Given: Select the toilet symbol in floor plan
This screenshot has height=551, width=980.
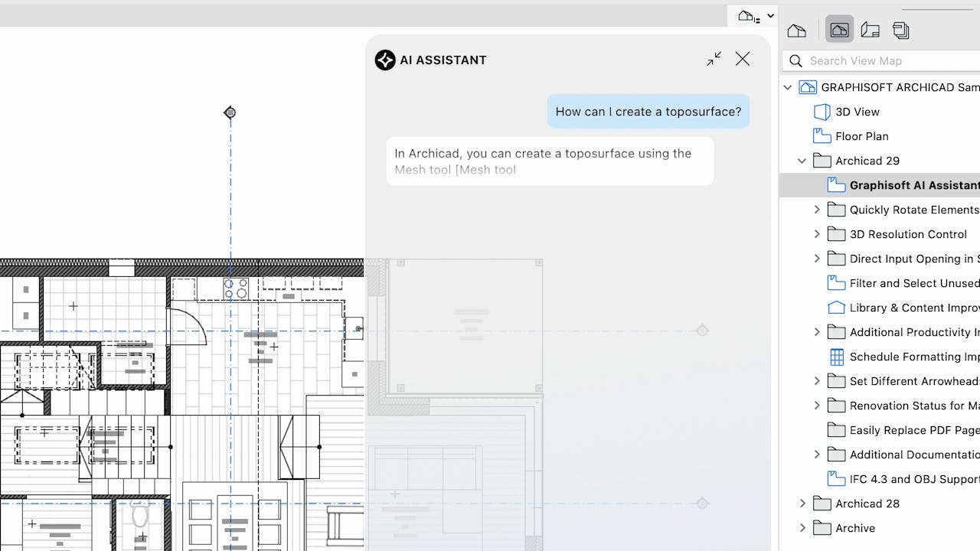Looking at the screenshot, I should pyautogui.click(x=139, y=514).
